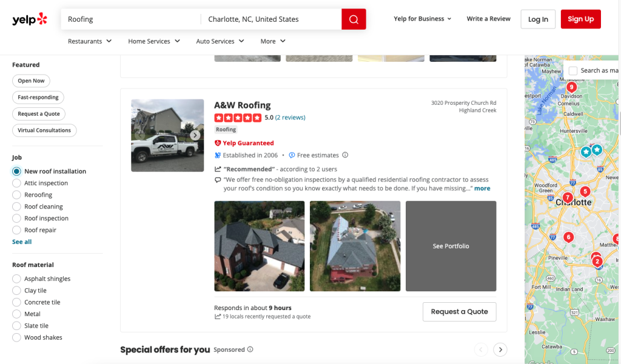Click map pin number 2
The height and width of the screenshot is (364, 621).
click(x=597, y=262)
